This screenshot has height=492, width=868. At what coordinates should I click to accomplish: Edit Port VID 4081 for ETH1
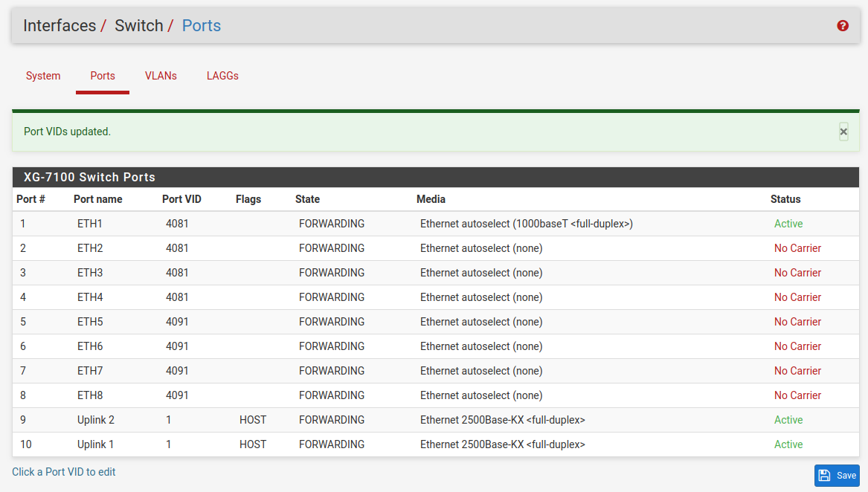coord(177,224)
